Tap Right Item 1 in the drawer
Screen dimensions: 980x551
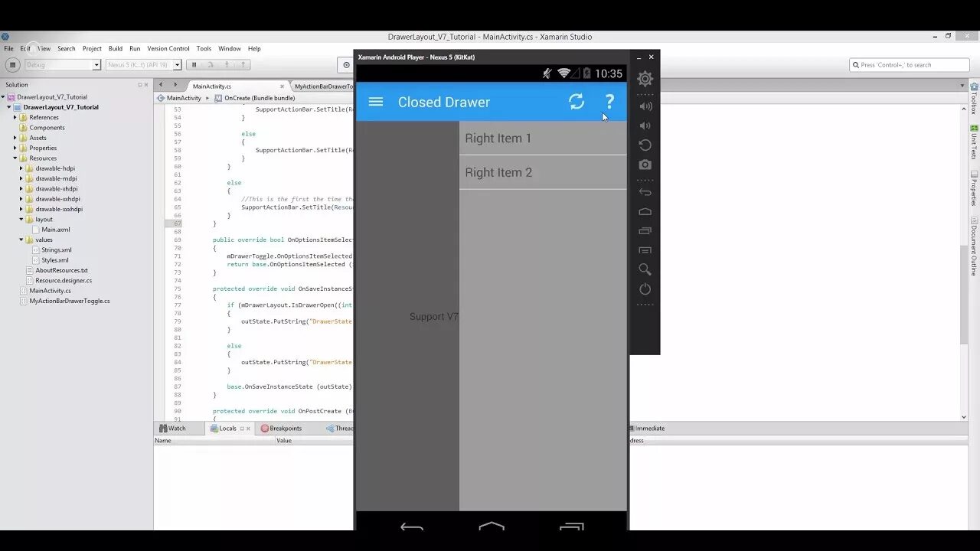pos(543,139)
